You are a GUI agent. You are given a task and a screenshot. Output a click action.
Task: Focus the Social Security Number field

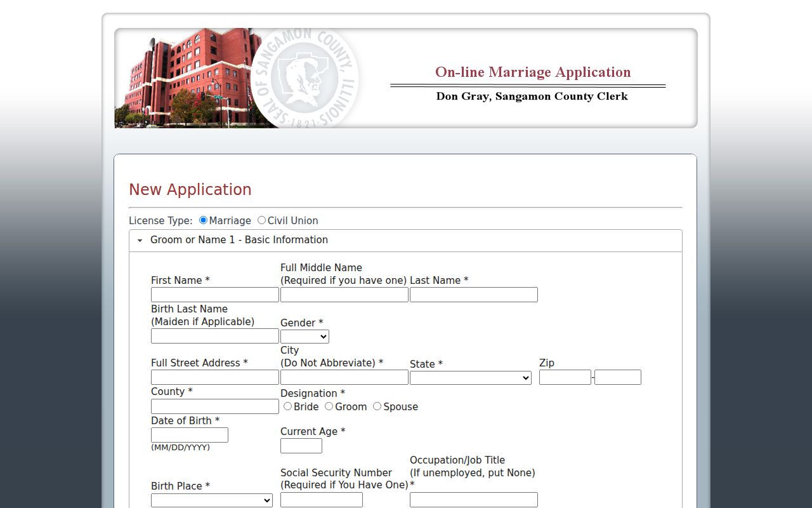322,500
